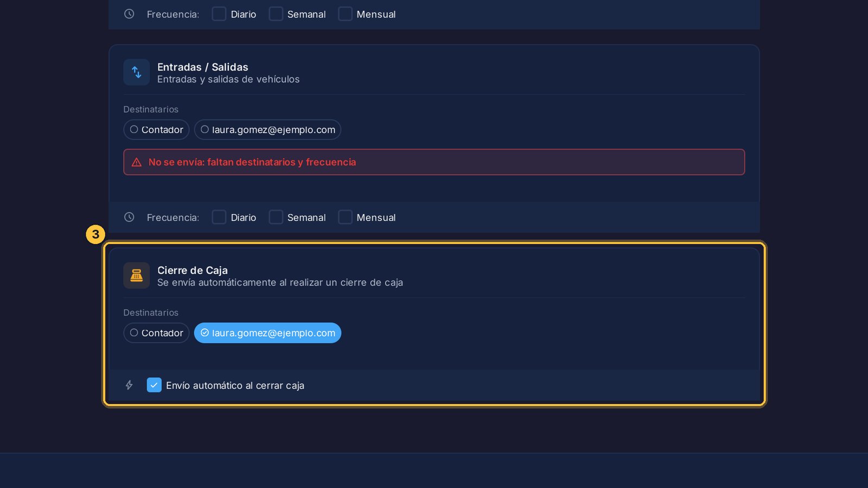Click the "Frecuencia:" label in Entradas / Salidas

(173, 217)
